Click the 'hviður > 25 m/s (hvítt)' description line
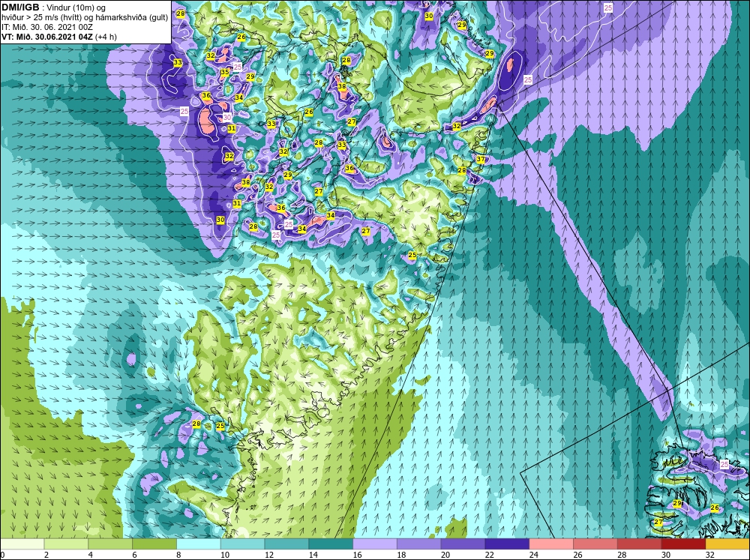This screenshot has height=560, width=750. [x=43, y=17]
